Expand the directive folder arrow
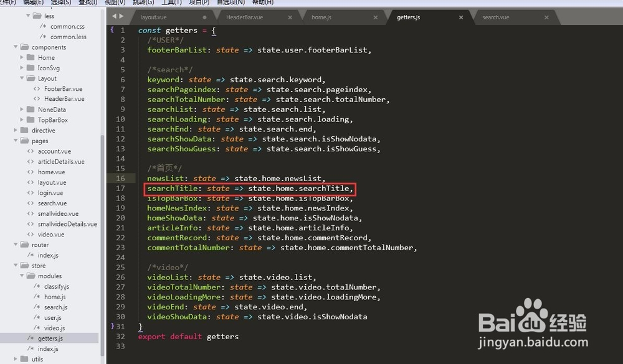This screenshot has height=364, width=623. point(16,130)
